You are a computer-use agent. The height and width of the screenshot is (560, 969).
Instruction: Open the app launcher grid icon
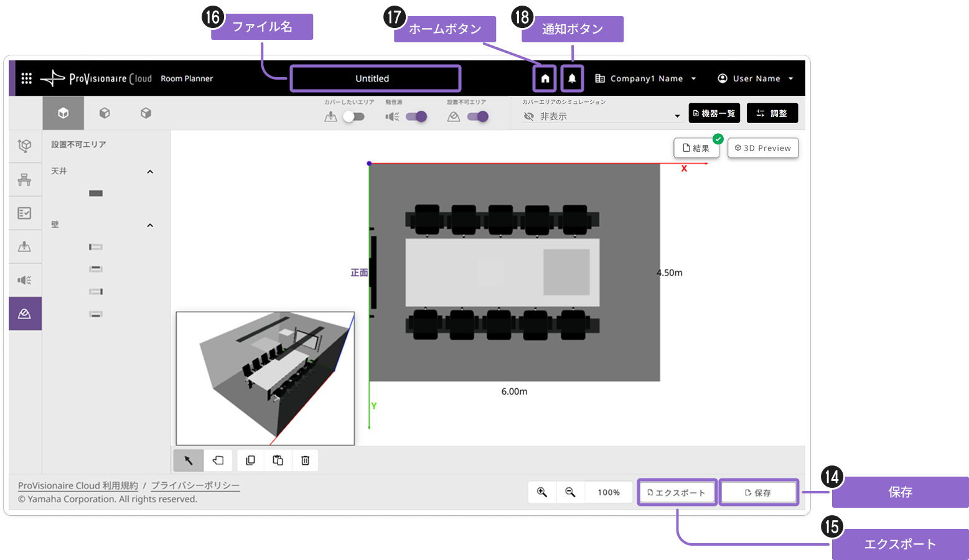(26, 78)
